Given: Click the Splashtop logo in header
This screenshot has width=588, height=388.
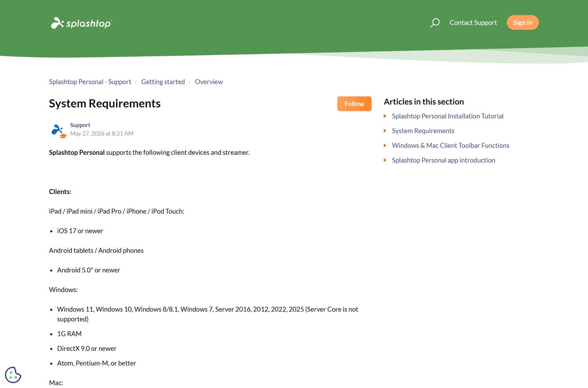Looking at the screenshot, I should coord(81,23).
